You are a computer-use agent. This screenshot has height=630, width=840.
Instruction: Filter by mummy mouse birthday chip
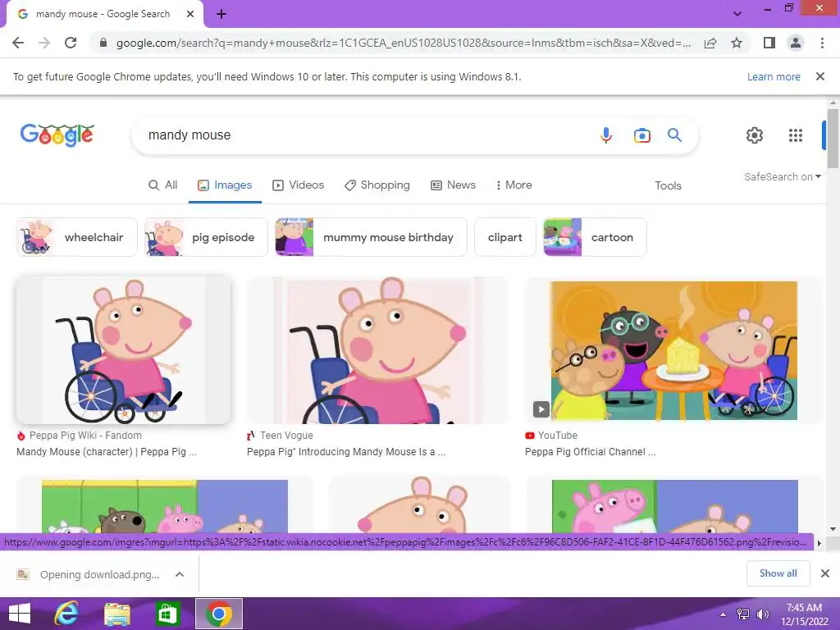pyautogui.click(x=371, y=237)
